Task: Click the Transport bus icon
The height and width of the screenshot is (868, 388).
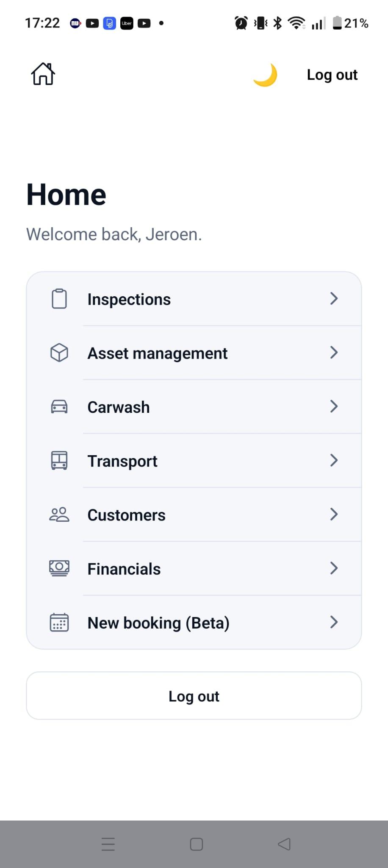Action: (x=59, y=460)
